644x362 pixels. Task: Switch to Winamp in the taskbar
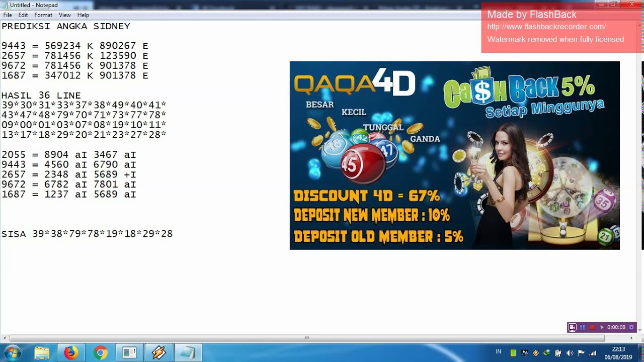click(x=158, y=353)
